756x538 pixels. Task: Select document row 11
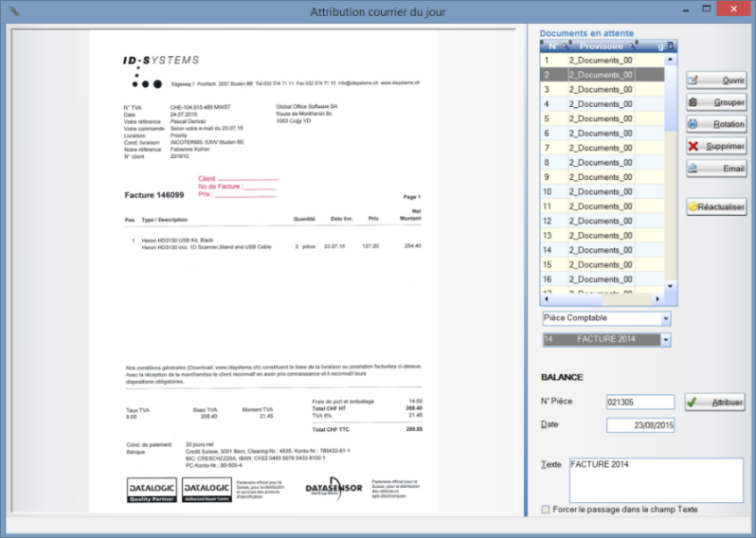tap(603, 206)
